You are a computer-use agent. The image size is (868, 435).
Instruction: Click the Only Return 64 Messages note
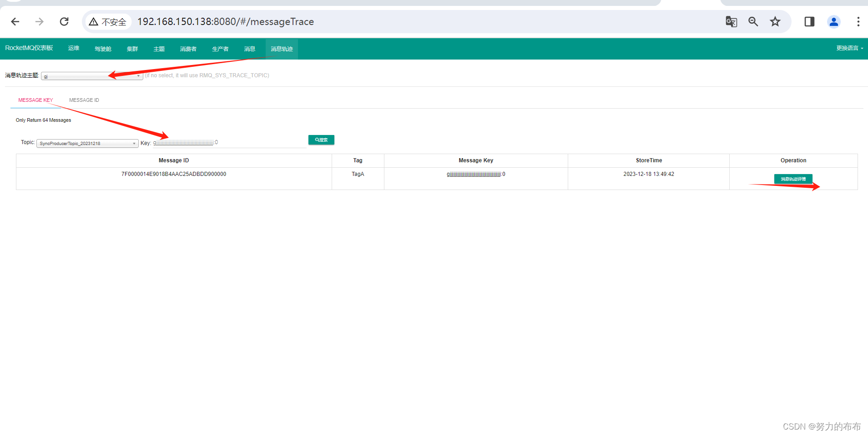click(44, 120)
